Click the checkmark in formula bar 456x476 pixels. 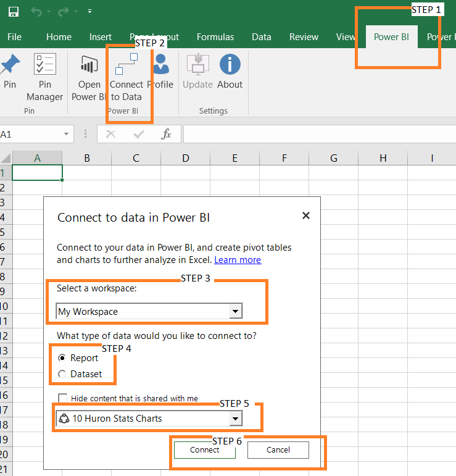tap(139, 134)
